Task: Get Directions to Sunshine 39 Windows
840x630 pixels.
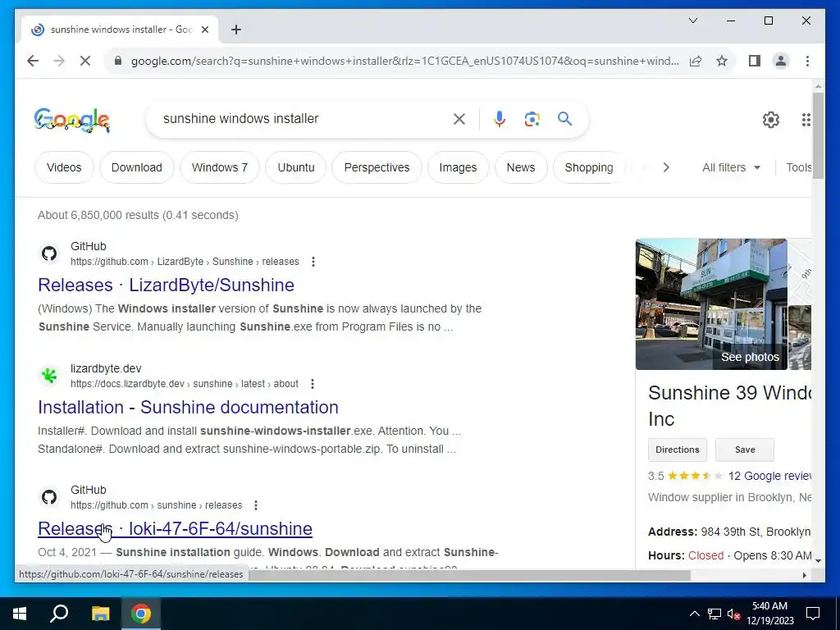Action: [x=677, y=450]
